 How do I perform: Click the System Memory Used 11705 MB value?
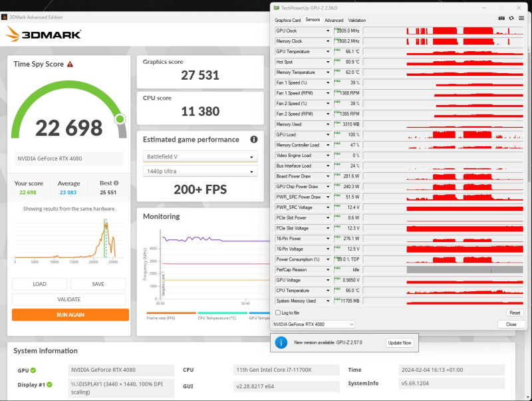pyautogui.click(x=347, y=301)
